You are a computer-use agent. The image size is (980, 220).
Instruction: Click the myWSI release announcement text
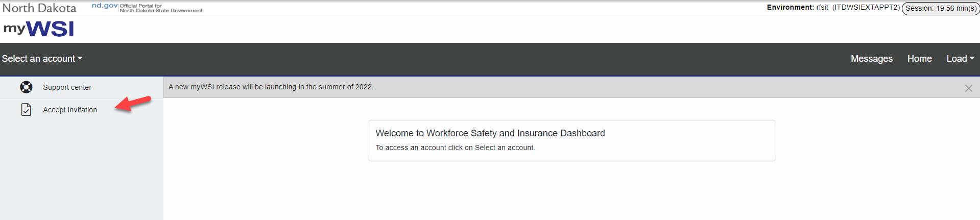pyautogui.click(x=271, y=87)
